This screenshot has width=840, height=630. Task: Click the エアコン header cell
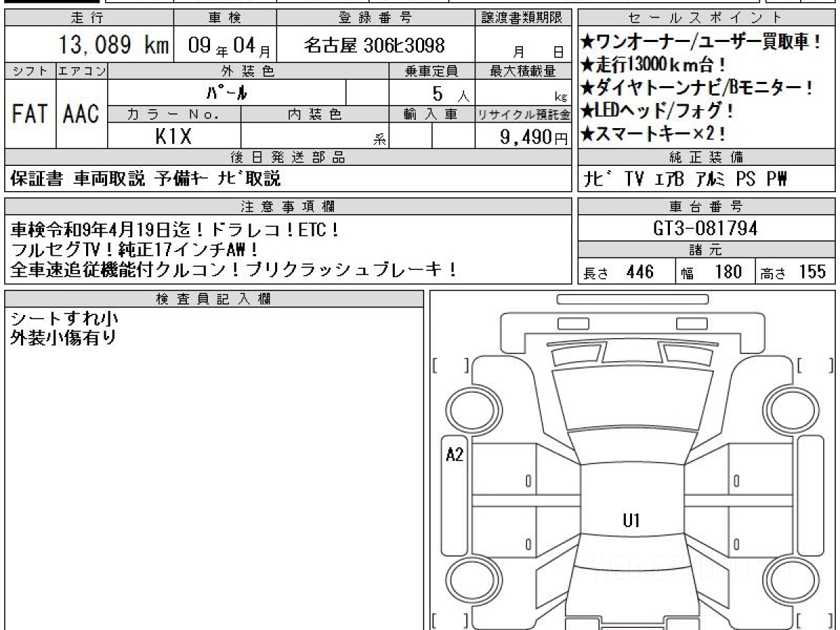pos(82,71)
